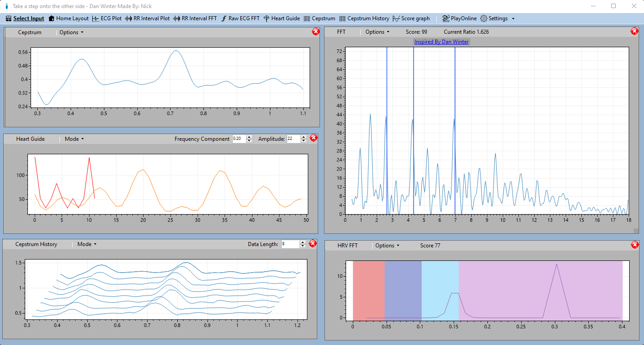
Task: Increase Frequency Component with the up arrow
Action: (250, 137)
